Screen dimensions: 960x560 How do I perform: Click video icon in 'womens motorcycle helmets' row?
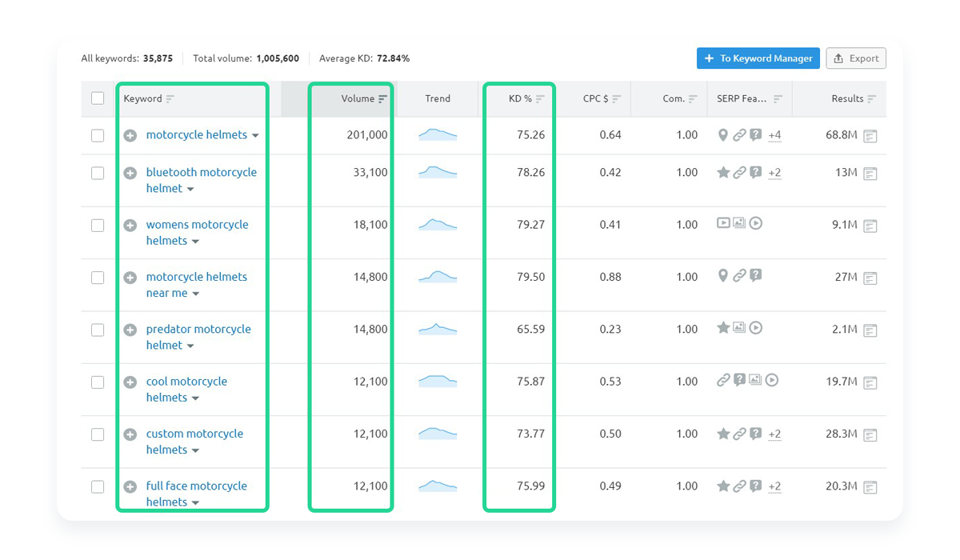(723, 223)
